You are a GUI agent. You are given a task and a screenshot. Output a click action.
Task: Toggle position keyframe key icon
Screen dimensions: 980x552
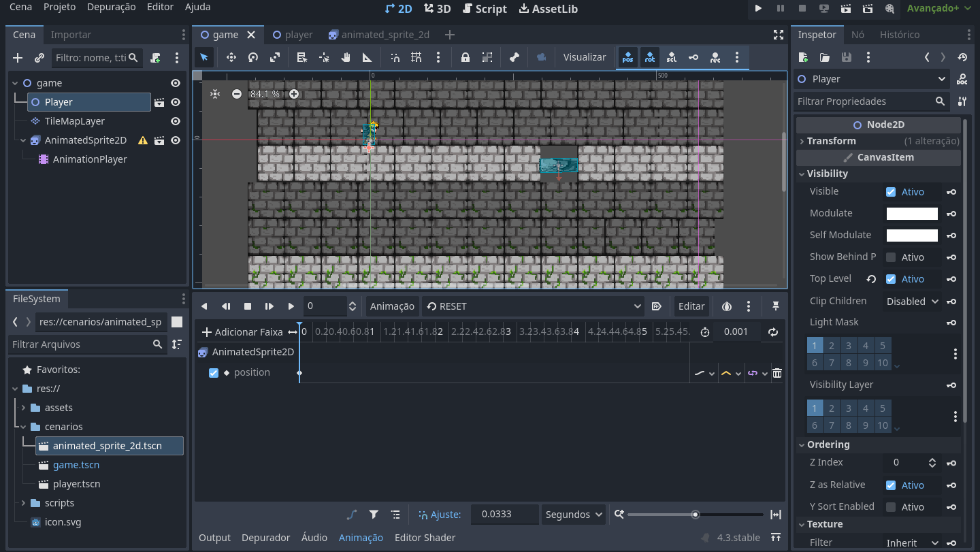[627, 58]
